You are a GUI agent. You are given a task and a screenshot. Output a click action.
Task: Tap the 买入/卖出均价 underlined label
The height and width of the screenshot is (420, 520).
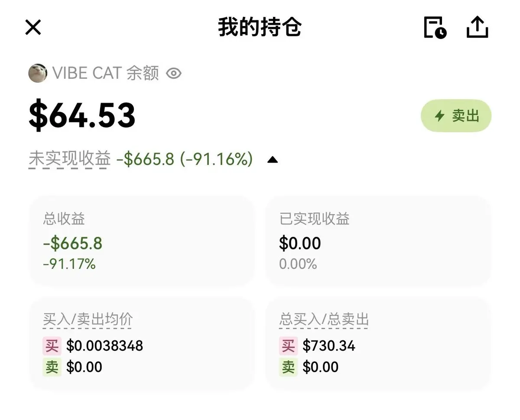point(88,320)
